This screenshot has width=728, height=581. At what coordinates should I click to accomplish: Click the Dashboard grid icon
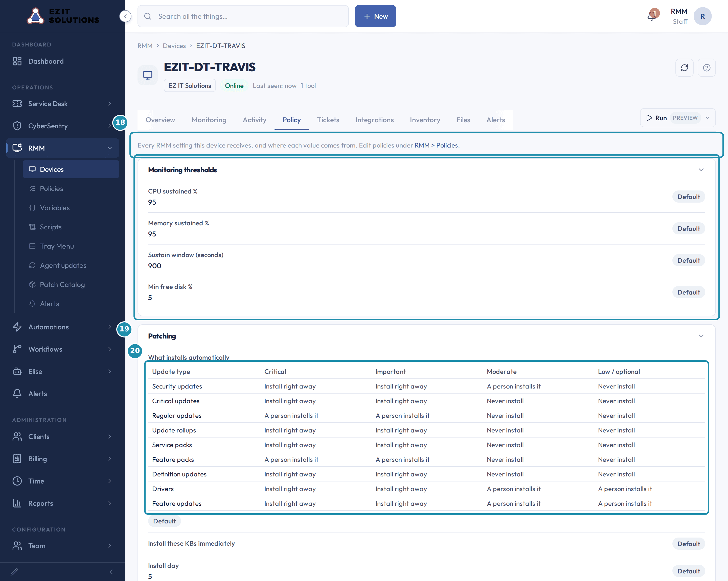(x=17, y=61)
